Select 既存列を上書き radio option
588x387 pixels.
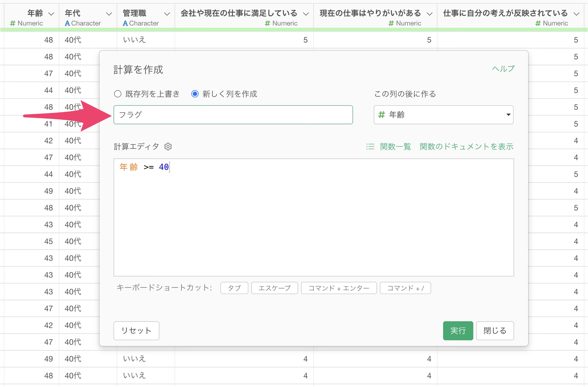point(118,94)
